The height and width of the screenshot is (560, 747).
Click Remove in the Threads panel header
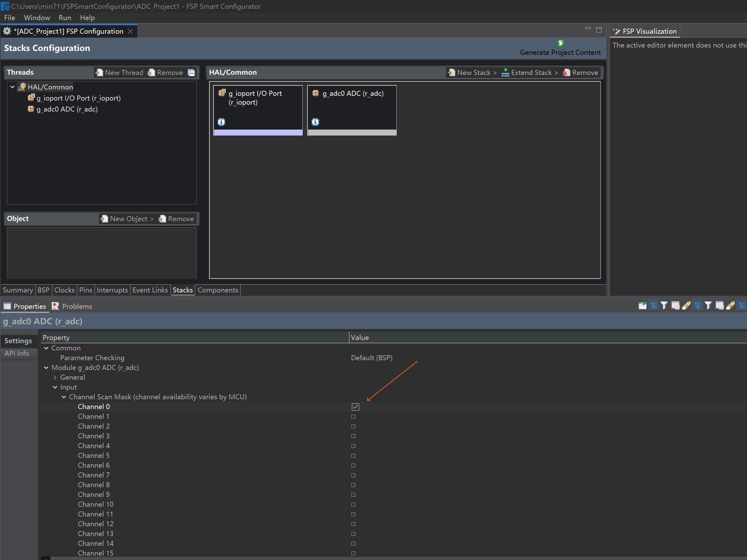coord(166,72)
